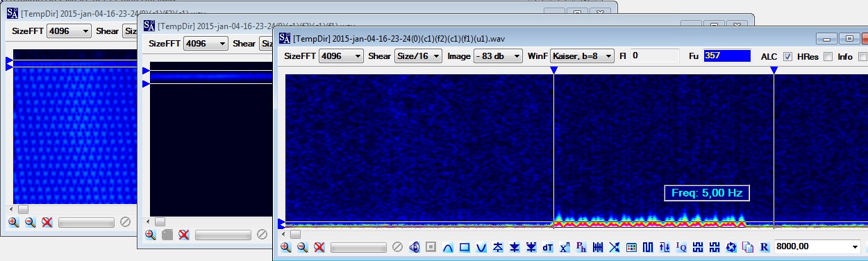Click the comb-lines icon
Screen dimensions: 868x261
pos(598,247)
